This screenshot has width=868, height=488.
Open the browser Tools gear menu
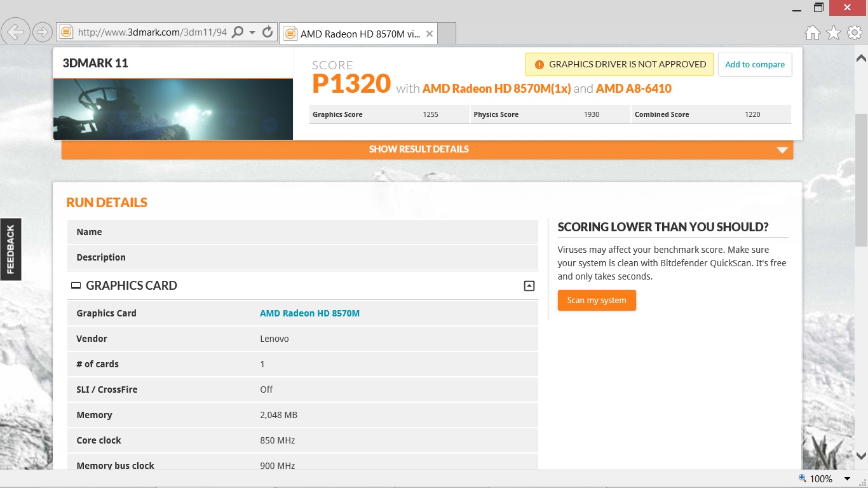point(855,32)
